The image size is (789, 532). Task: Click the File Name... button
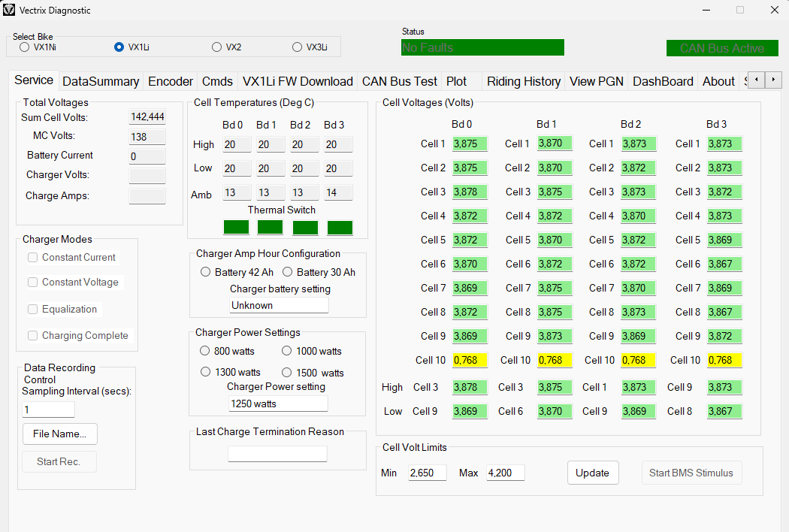(x=60, y=434)
